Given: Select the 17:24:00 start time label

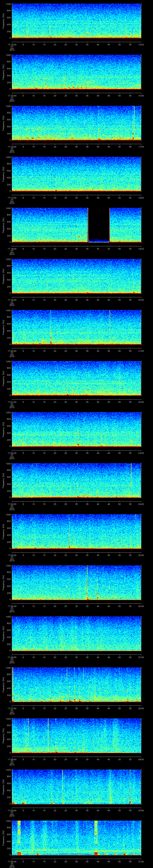Looking at the screenshot, I should [12, 555].
